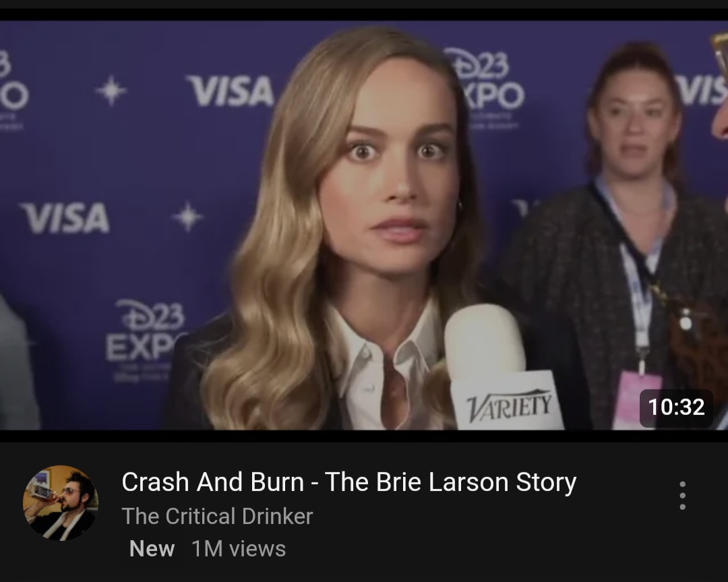Click the New badge under channel name

point(152,548)
